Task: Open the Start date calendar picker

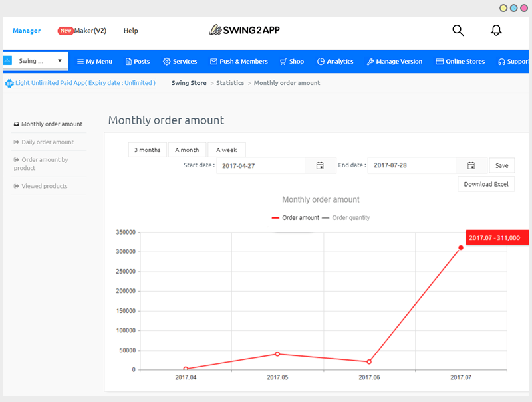Action: point(320,165)
